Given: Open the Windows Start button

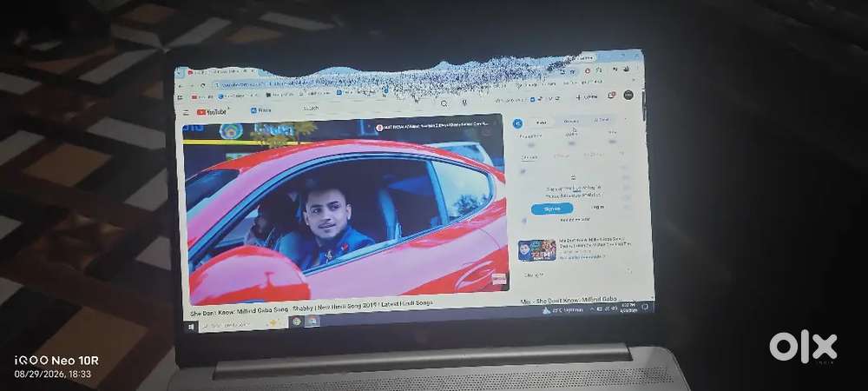Looking at the screenshot, I should tap(191, 328).
